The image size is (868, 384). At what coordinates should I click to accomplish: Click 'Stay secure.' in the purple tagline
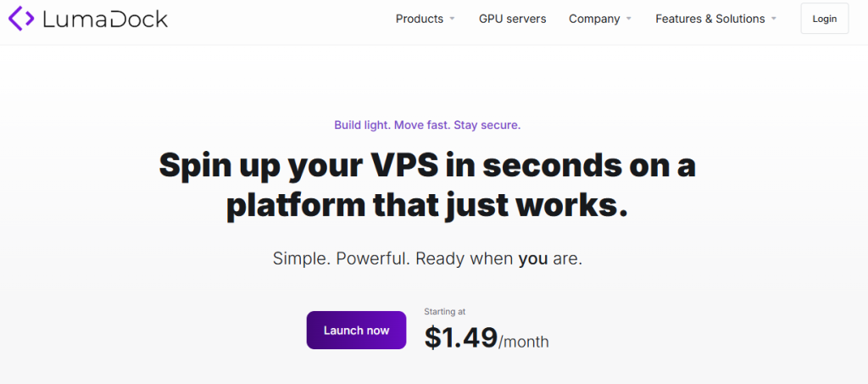point(487,125)
